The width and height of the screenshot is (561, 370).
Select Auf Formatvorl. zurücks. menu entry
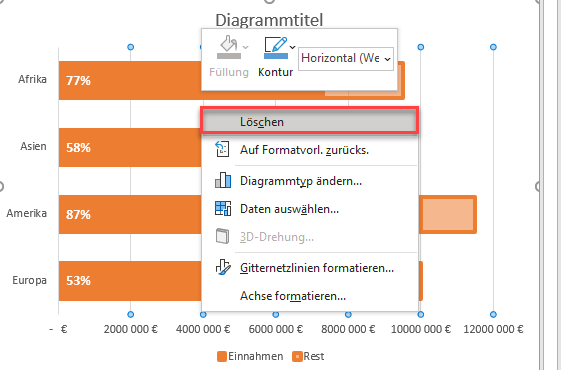[x=309, y=150]
